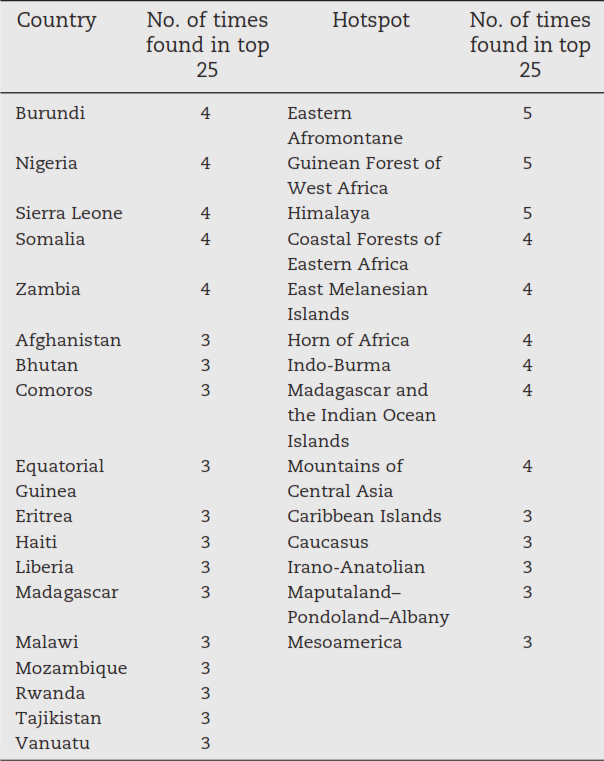Click the Equatorial Guinea entry
The width and height of the screenshot is (604, 761).
(60, 479)
